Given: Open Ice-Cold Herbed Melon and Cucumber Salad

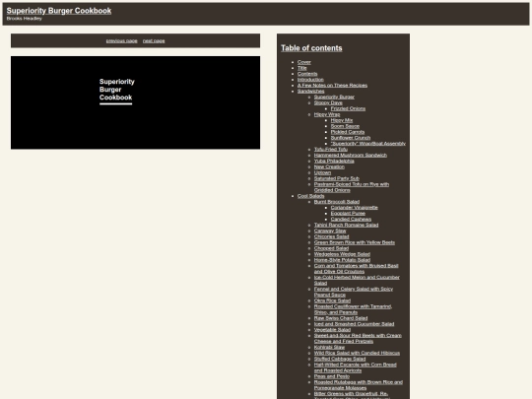Looking at the screenshot, I should pos(357,280).
